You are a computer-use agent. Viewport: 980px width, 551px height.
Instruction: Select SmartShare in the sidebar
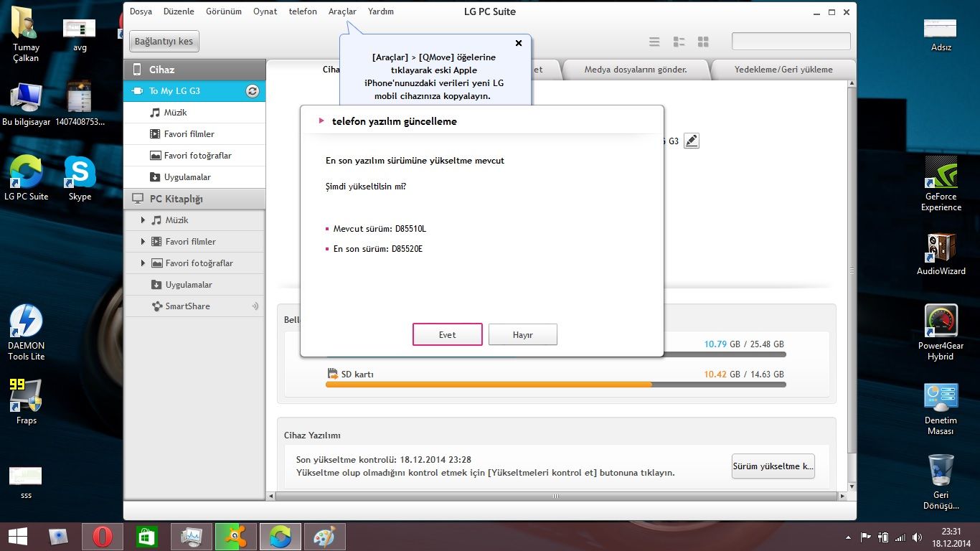[194, 306]
